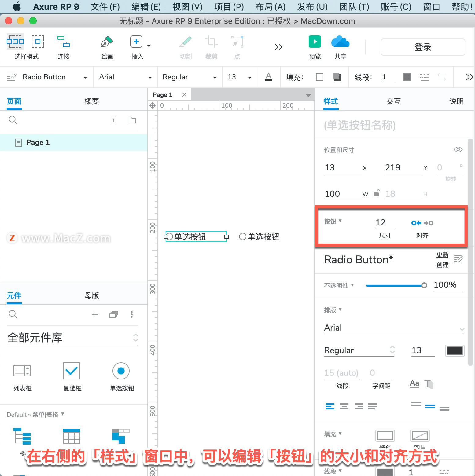
Task: Toggle widget visibility eye icon
Action: pyautogui.click(x=458, y=150)
